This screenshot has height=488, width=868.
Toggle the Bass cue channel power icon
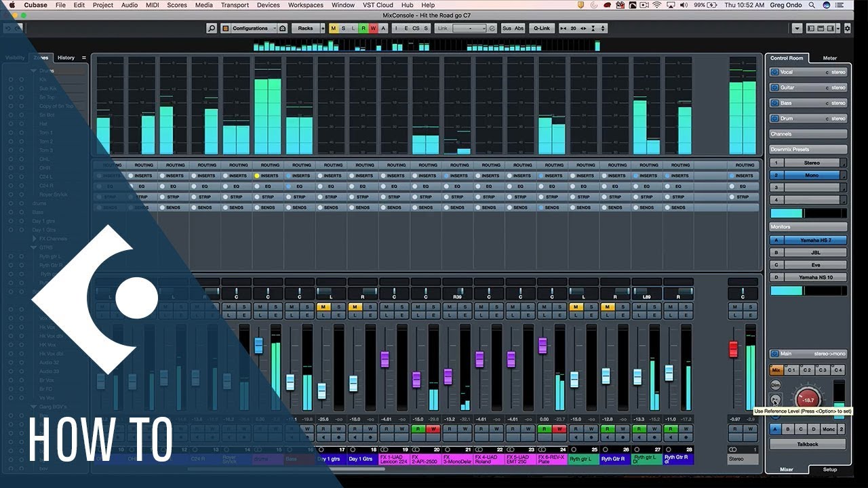point(774,103)
